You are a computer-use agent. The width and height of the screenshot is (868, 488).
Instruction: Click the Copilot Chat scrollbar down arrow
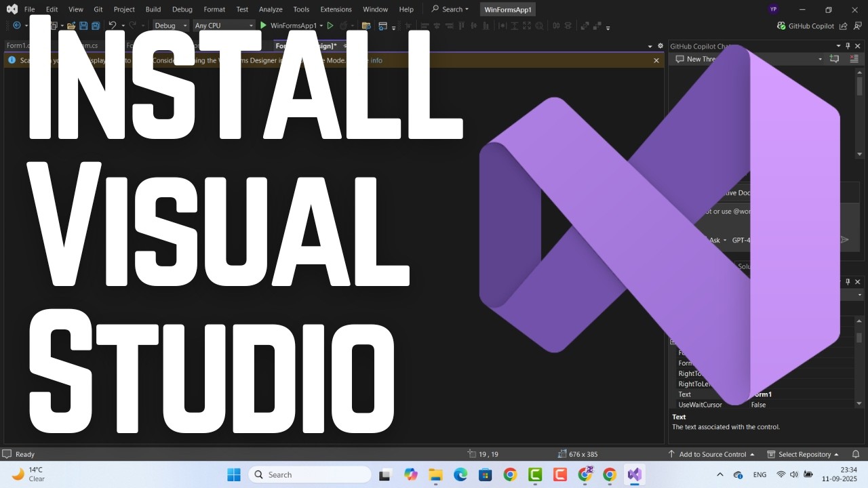pos(860,155)
